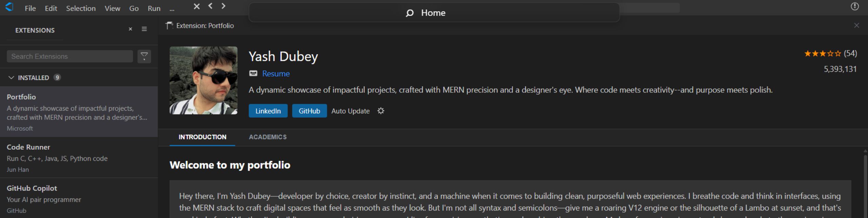Toggle Auto Update for Portfolio

pyautogui.click(x=350, y=111)
